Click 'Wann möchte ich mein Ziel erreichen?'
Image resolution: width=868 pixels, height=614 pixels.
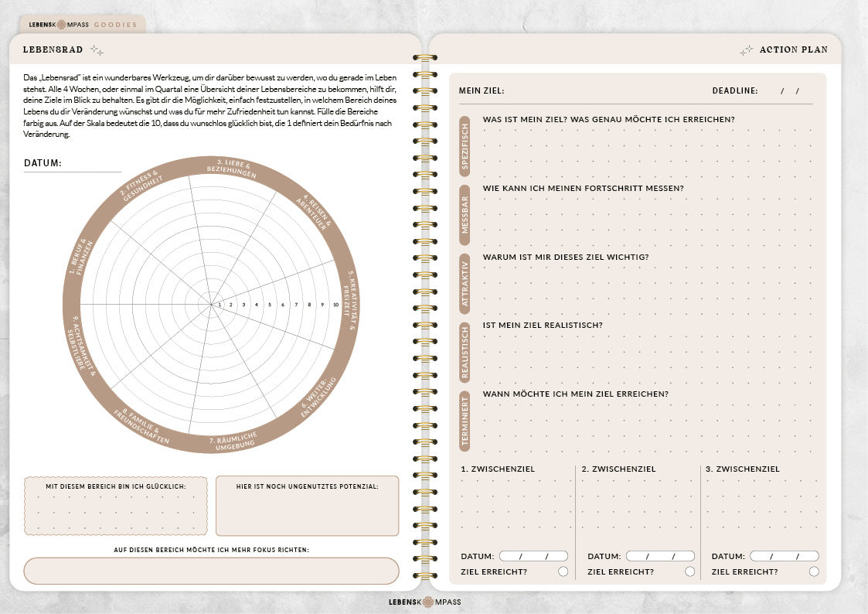tap(575, 394)
